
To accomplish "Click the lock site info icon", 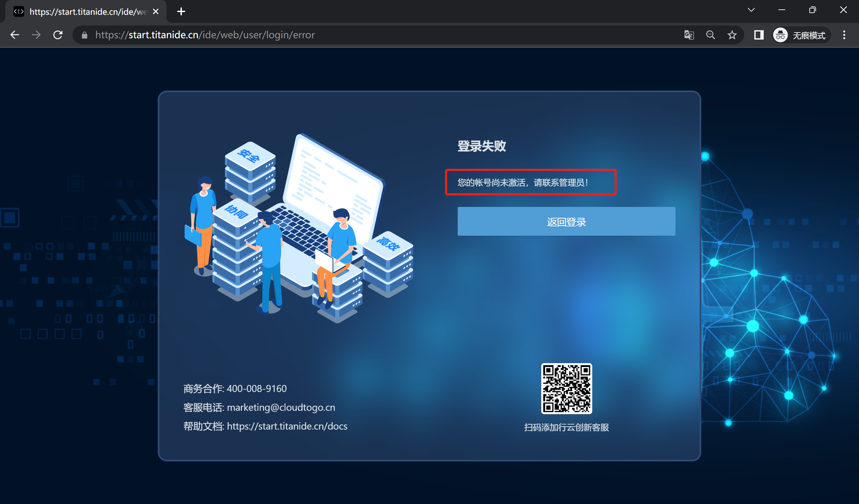I will [85, 35].
